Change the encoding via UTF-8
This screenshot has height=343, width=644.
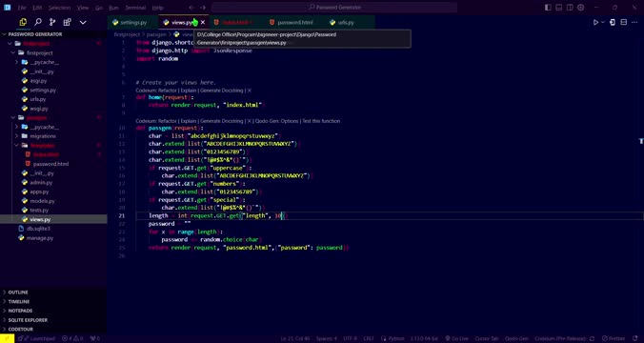tap(350, 338)
